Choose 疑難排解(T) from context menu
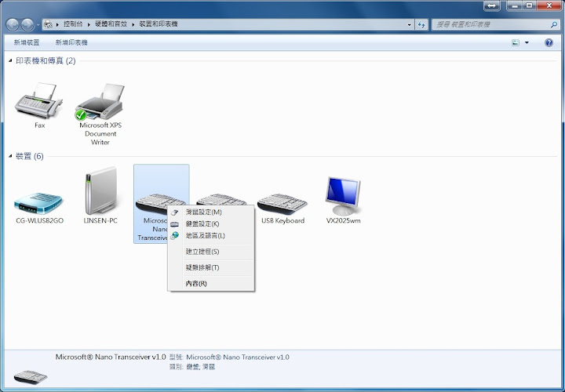Image resolution: width=565 pixels, height=392 pixels. pyautogui.click(x=211, y=267)
